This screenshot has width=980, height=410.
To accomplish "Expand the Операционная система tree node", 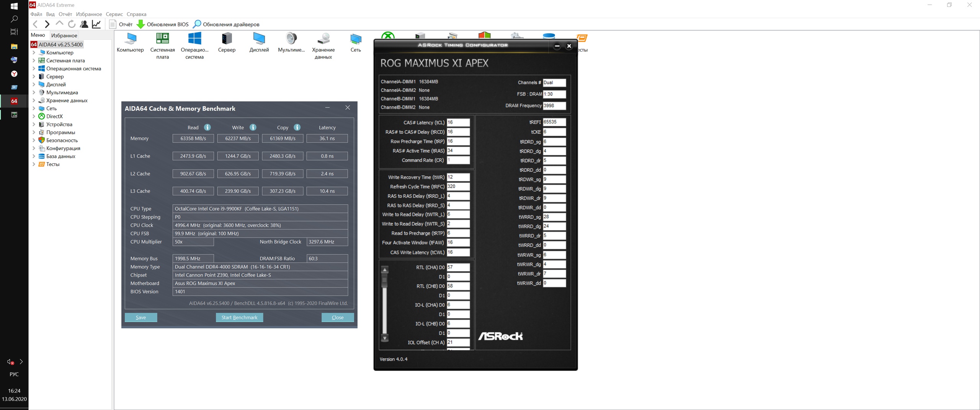I will [x=34, y=68].
